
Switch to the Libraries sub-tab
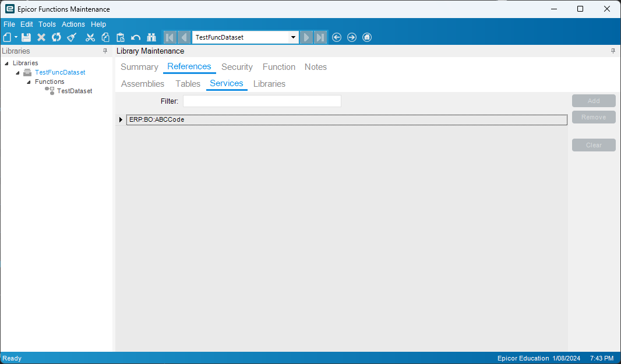pos(269,84)
